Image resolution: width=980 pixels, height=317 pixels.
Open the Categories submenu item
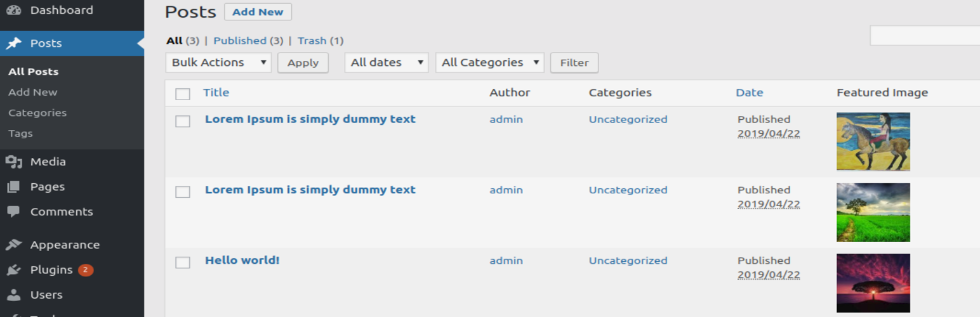pyautogui.click(x=37, y=113)
